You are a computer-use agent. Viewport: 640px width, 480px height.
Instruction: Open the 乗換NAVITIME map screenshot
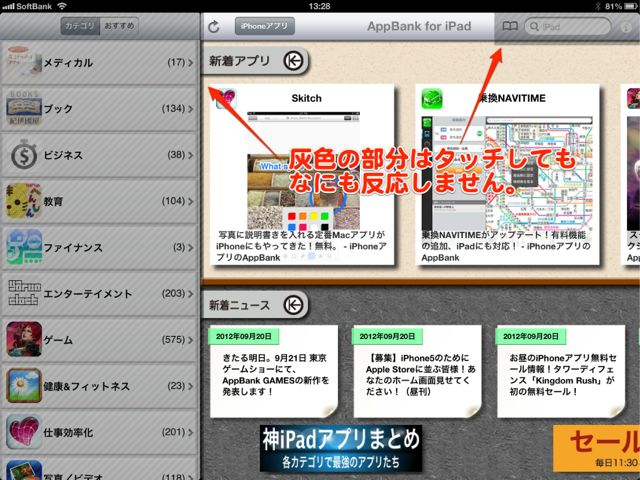click(x=507, y=173)
